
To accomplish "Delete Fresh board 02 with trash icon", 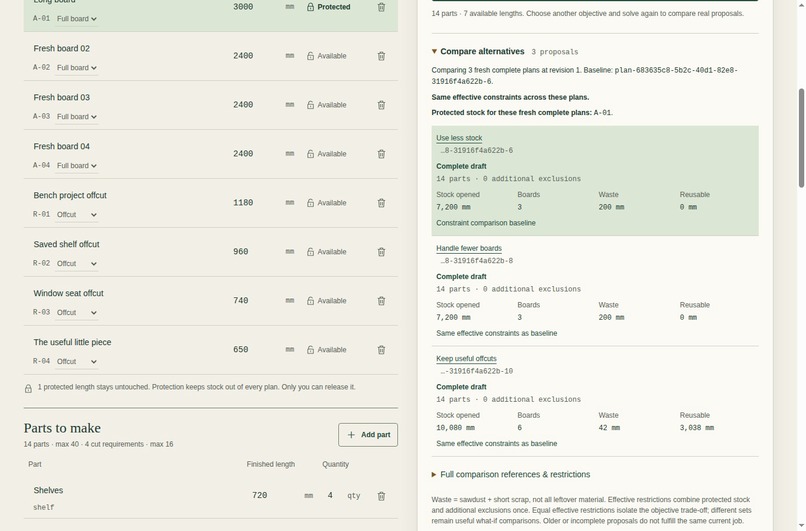I will click(x=381, y=56).
